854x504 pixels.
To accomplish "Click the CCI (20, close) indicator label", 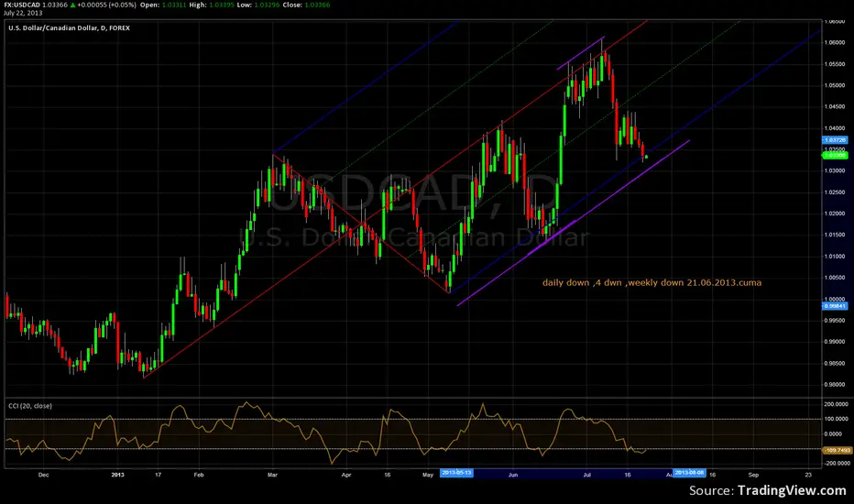I will (x=30, y=406).
